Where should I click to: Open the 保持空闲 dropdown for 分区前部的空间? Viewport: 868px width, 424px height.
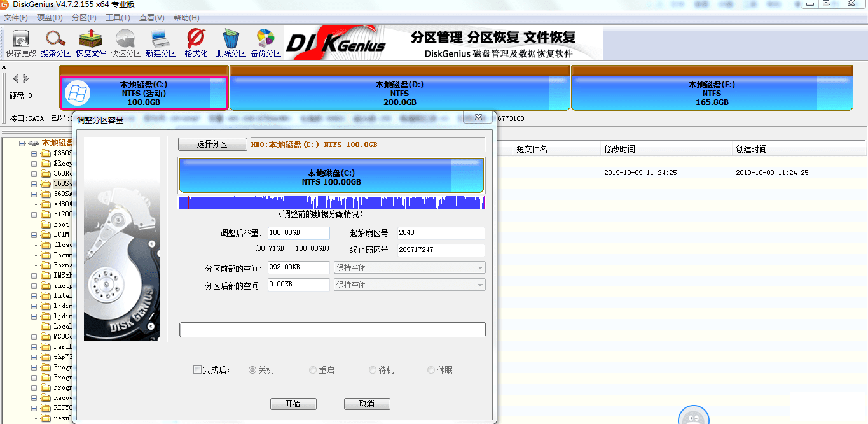coord(410,267)
